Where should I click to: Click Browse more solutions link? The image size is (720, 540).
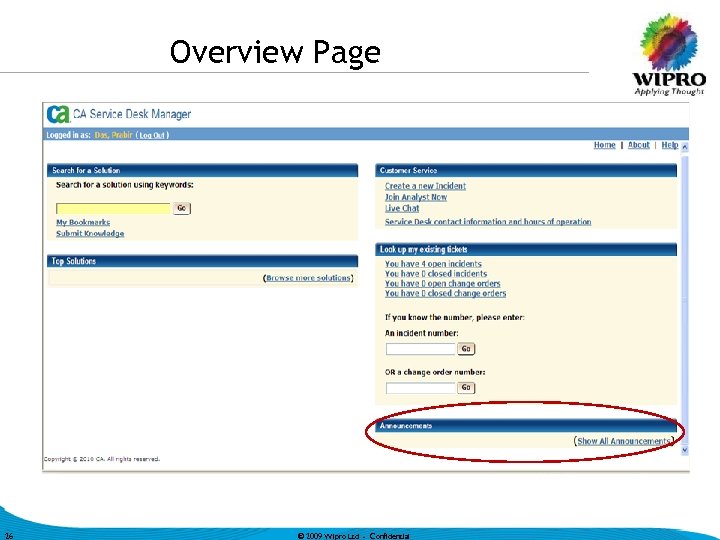(308, 278)
